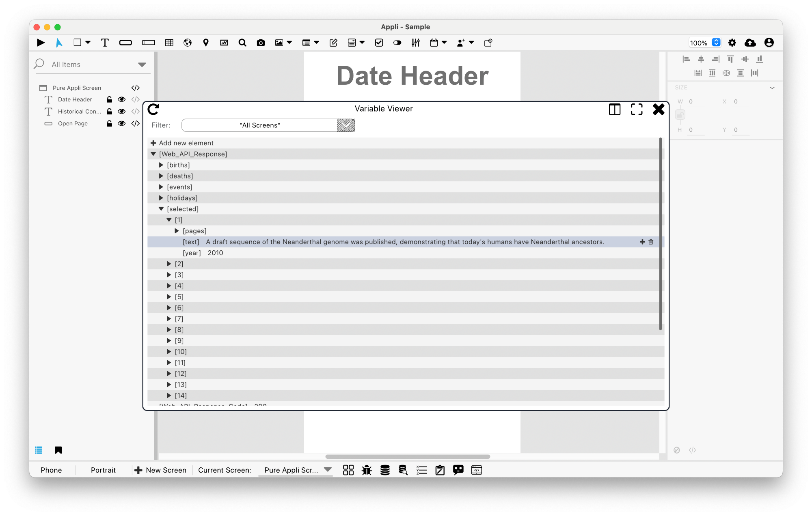Select the checkbox tool in toolbar
This screenshot has width=812, height=516.
379,42
